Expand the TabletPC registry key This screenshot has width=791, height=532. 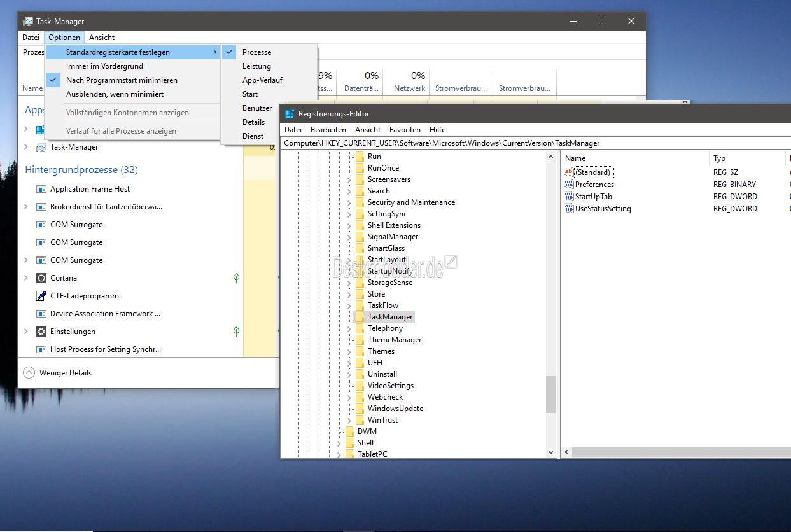coord(339,455)
